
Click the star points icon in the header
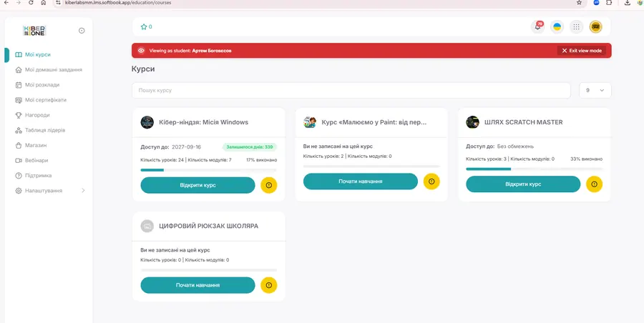[144, 26]
